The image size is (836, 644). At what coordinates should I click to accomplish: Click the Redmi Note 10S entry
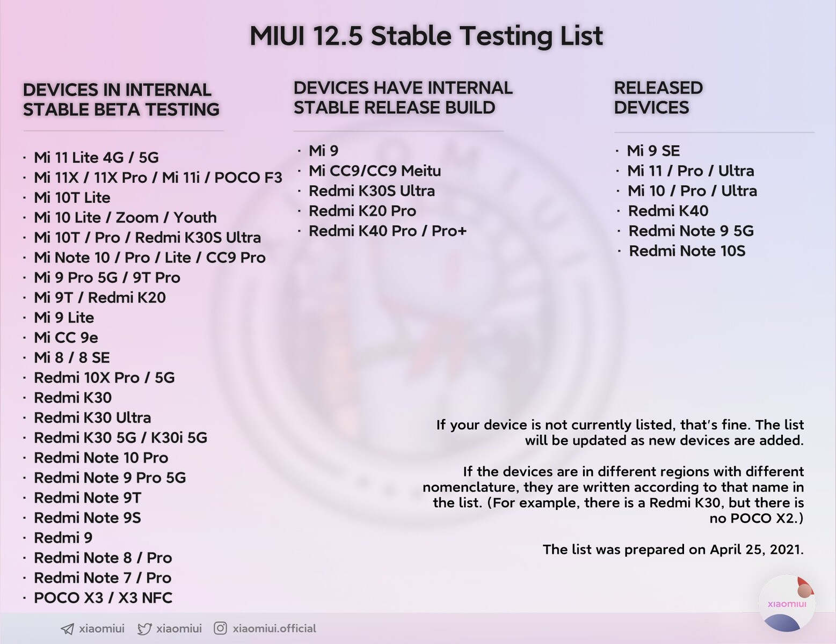pyautogui.click(x=687, y=251)
